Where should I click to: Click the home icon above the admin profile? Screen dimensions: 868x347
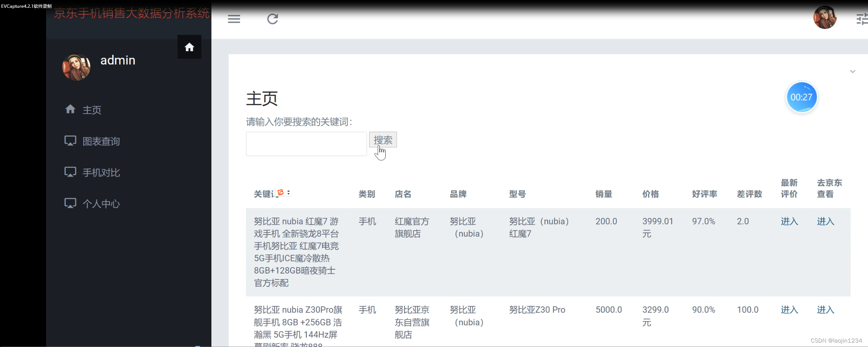(x=190, y=47)
